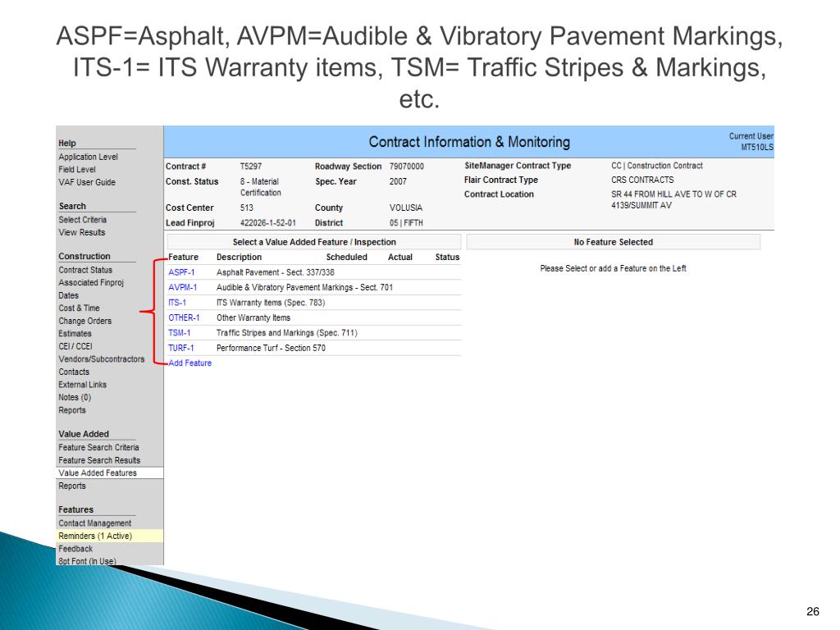Click Asphalt Pavement - Sect. 337/338 description

276,272
